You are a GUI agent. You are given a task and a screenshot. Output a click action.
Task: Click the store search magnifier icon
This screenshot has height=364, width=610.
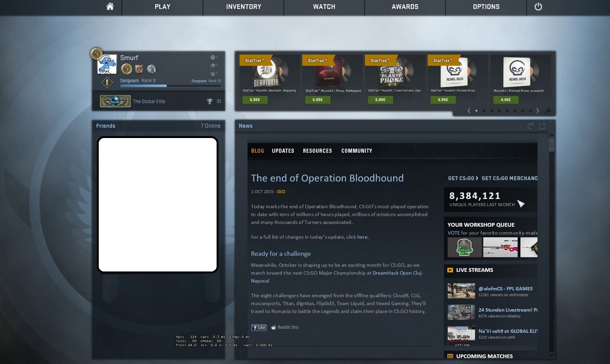click(x=548, y=111)
